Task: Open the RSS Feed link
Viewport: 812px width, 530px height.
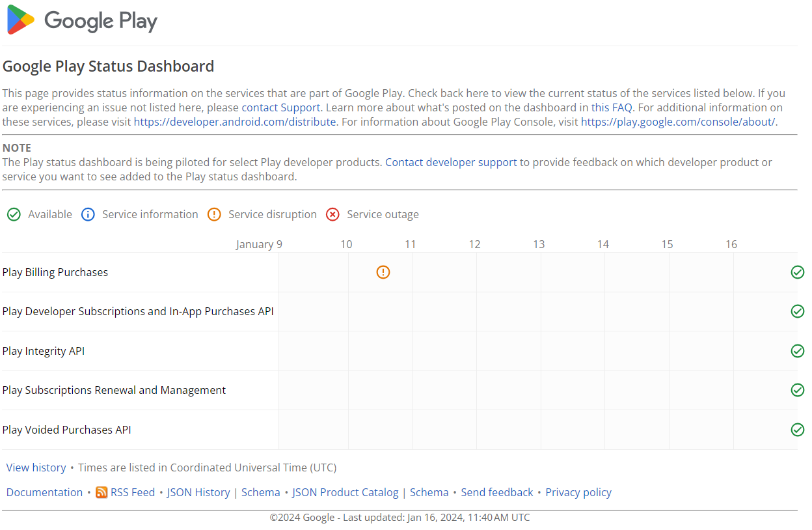Action: pos(133,492)
